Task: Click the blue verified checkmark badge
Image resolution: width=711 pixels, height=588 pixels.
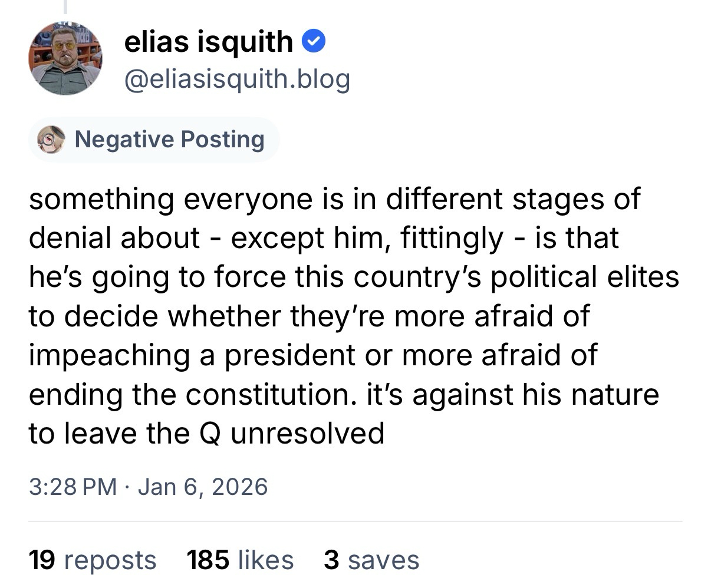Action: point(314,42)
